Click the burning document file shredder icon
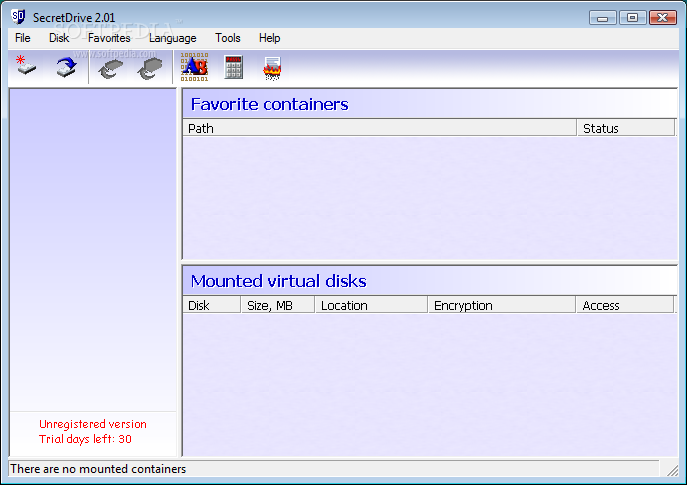Screen dimensions: 687x485 (x=272, y=68)
